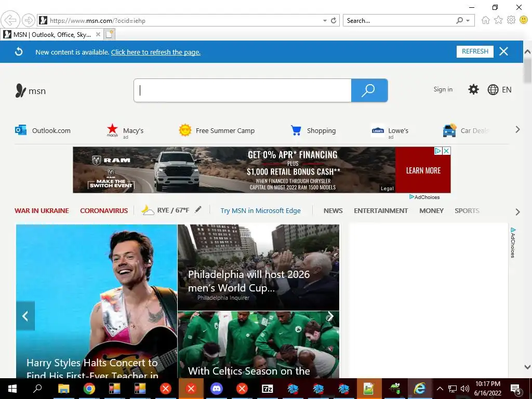Image resolution: width=532 pixels, height=399 pixels.
Task: Open Outlook.com quick link
Action: [x=43, y=130]
